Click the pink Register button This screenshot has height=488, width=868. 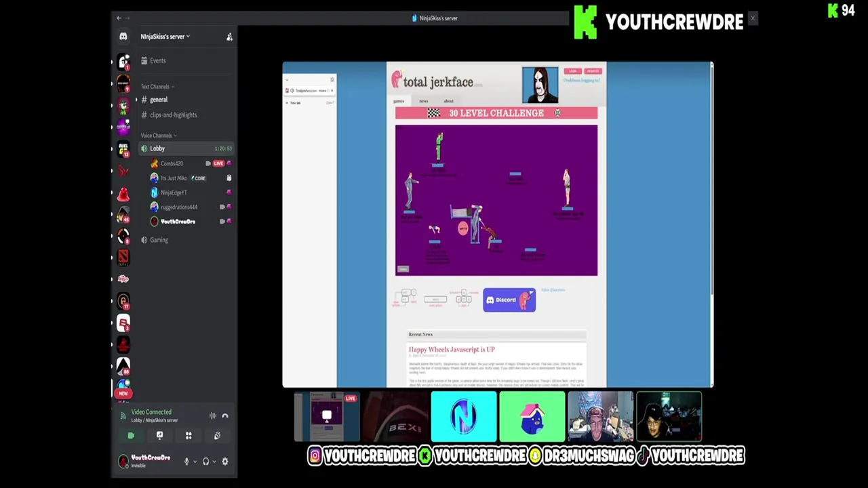593,70
